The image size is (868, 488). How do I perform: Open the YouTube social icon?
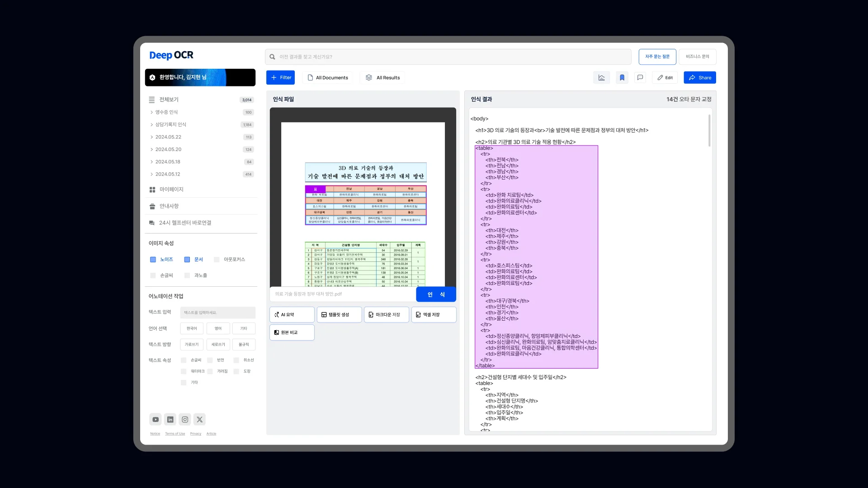[156, 419]
